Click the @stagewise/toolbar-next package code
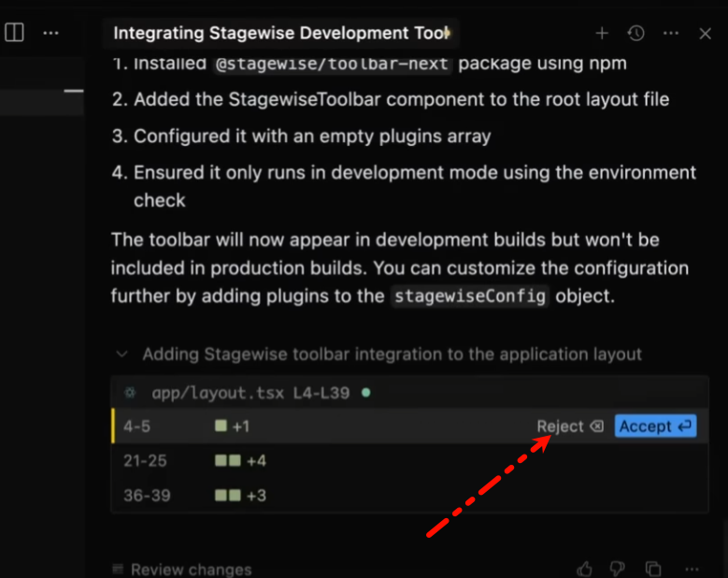Viewport: 728px width, 578px height. tap(332, 64)
